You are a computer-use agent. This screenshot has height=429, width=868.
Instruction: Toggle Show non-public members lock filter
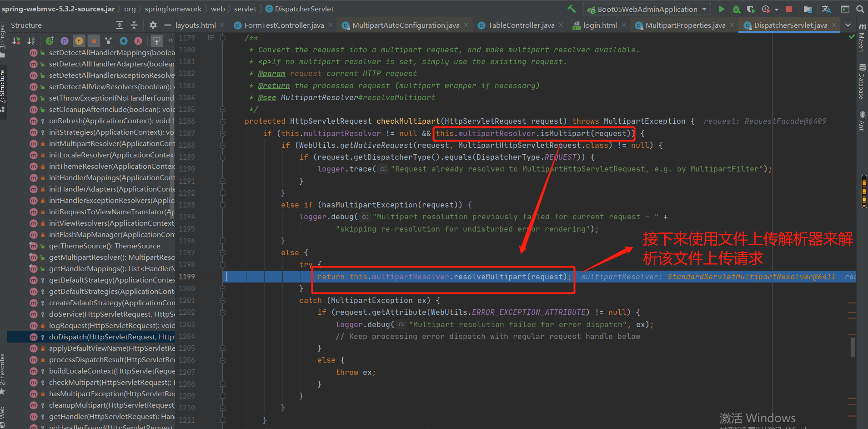94,41
